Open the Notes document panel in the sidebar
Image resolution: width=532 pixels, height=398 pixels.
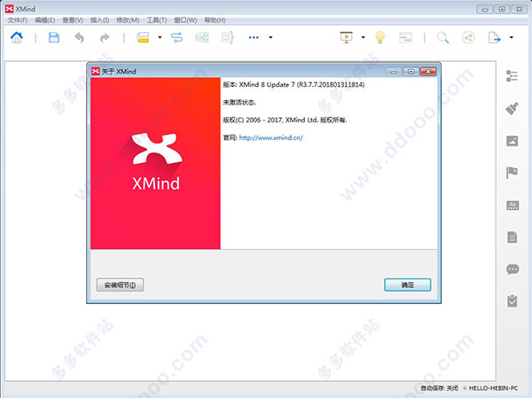pyautogui.click(x=512, y=237)
